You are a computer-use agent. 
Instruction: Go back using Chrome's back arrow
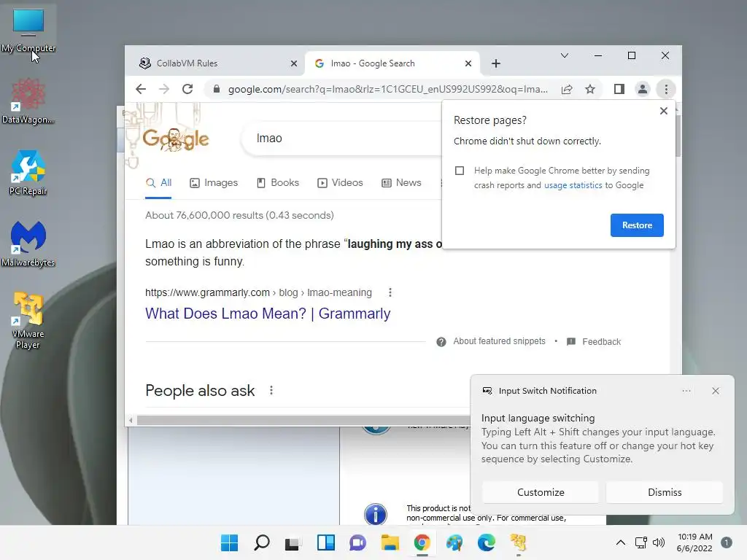coord(141,89)
